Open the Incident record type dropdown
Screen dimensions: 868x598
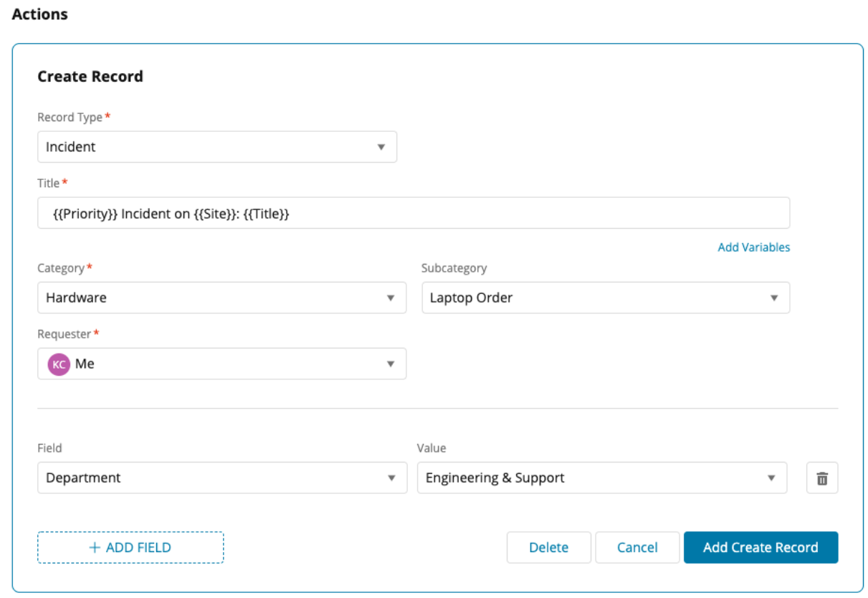click(x=216, y=147)
